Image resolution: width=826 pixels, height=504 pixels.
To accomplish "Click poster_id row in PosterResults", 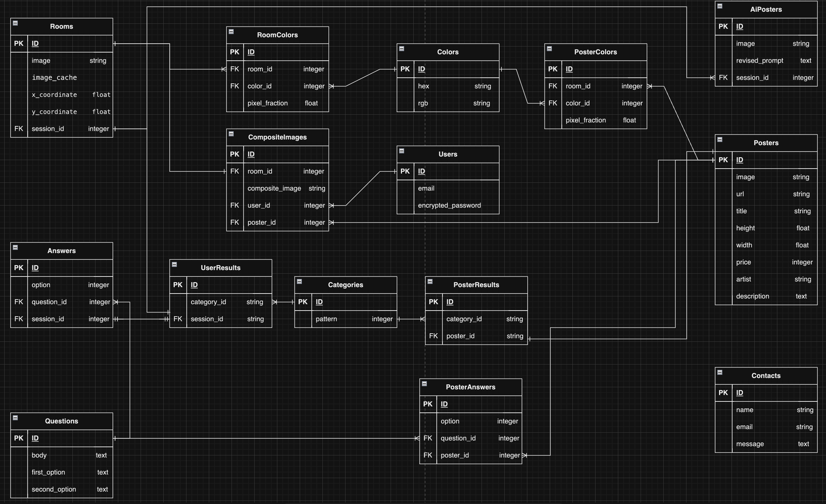I will click(476, 336).
